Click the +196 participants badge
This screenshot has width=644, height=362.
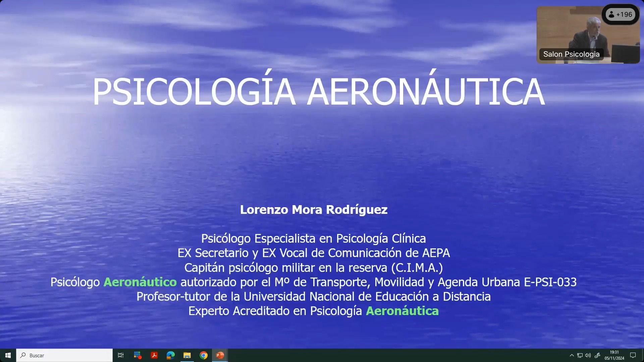[x=621, y=14]
